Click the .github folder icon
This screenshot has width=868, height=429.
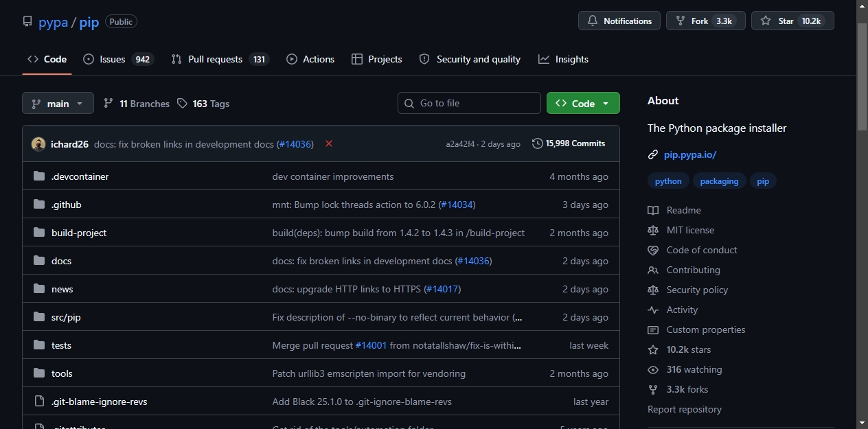tap(39, 205)
